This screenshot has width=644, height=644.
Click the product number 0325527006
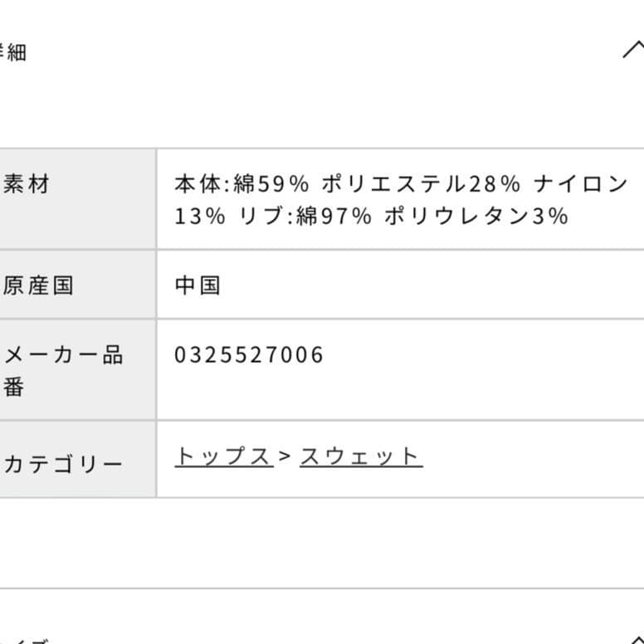coord(249,355)
